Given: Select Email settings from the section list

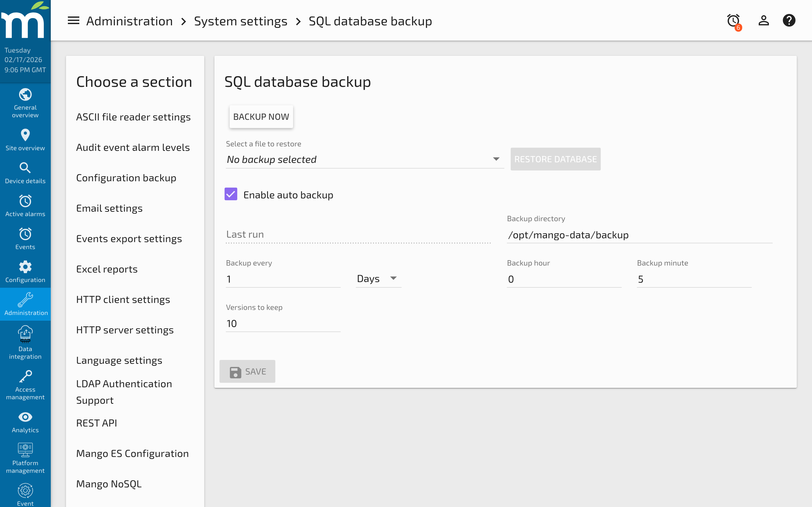Looking at the screenshot, I should point(109,208).
